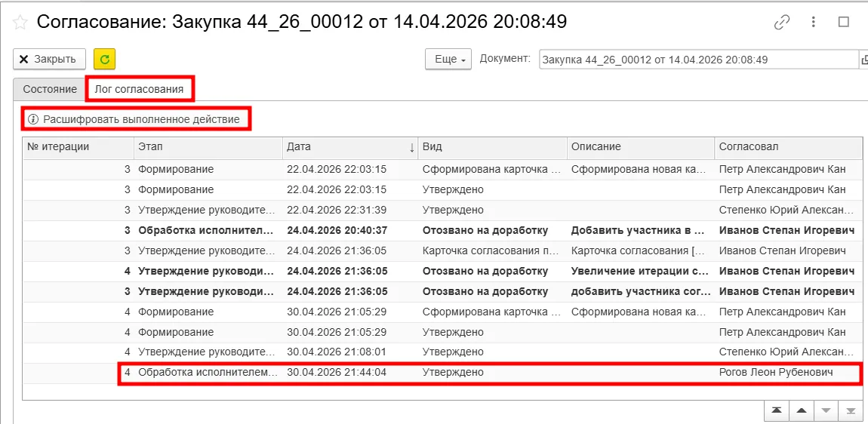Screen dimensions: 868x424
Task: Jump to last log row arrow
Action: 850,410
